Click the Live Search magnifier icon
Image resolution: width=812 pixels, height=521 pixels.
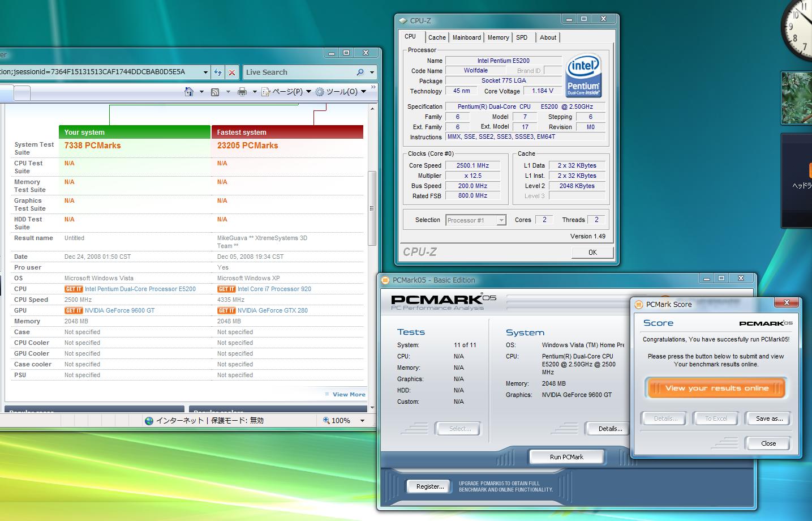tap(360, 72)
